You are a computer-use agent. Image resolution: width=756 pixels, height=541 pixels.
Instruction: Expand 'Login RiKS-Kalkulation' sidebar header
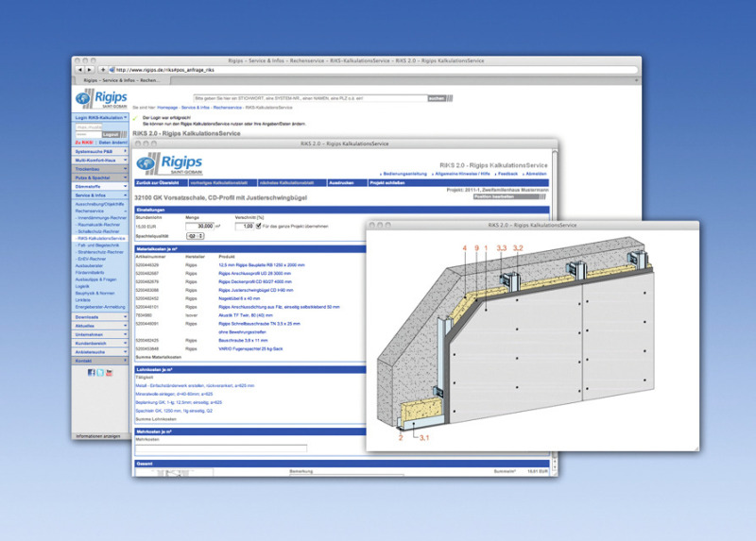coord(100,117)
